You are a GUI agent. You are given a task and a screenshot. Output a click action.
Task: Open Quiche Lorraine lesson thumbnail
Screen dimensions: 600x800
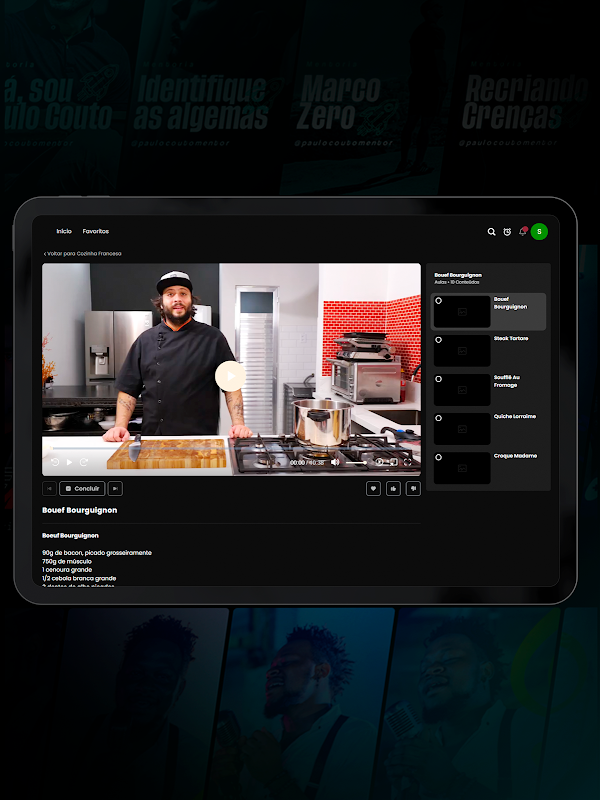462,429
